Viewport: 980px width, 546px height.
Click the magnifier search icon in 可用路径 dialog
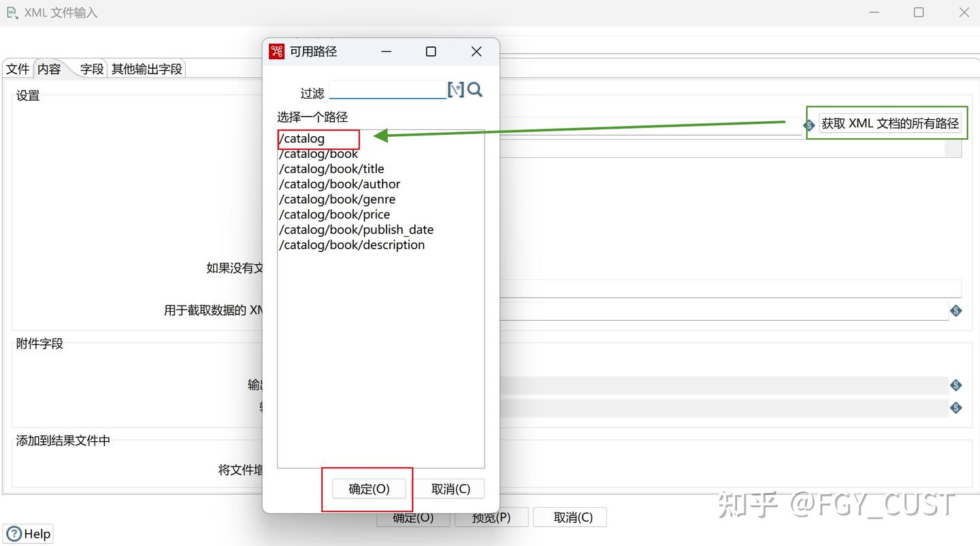point(474,89)
